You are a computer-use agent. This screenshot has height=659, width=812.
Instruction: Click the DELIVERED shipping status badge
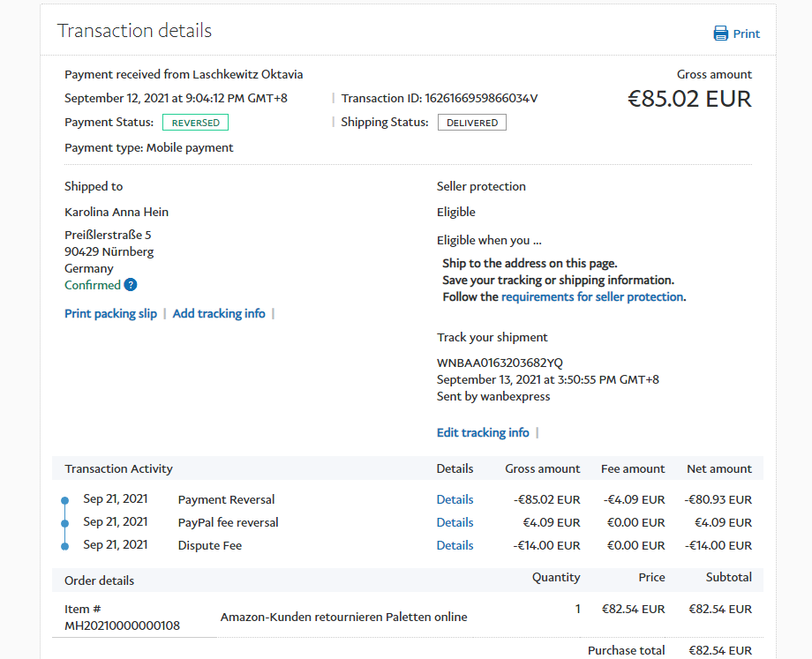[x=471, y=123]
